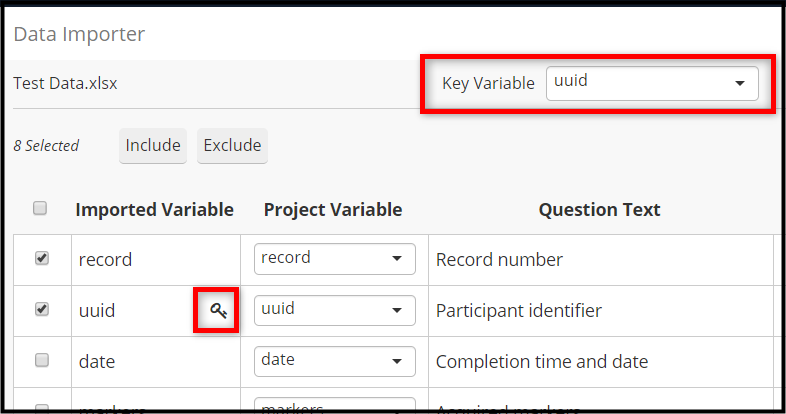Click the 8 Selected count label
The width and height of the screenshot is (786, 414).
click(x=46, y=146)
